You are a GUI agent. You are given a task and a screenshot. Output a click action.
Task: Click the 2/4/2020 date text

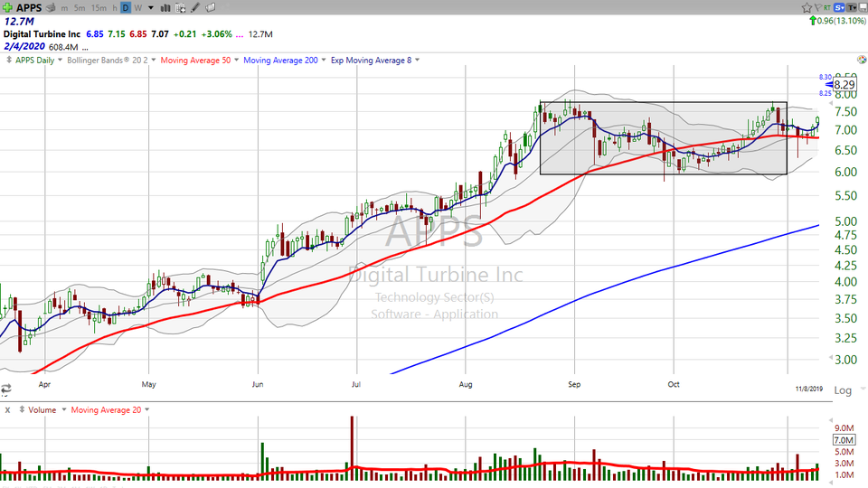pos(24,46)
